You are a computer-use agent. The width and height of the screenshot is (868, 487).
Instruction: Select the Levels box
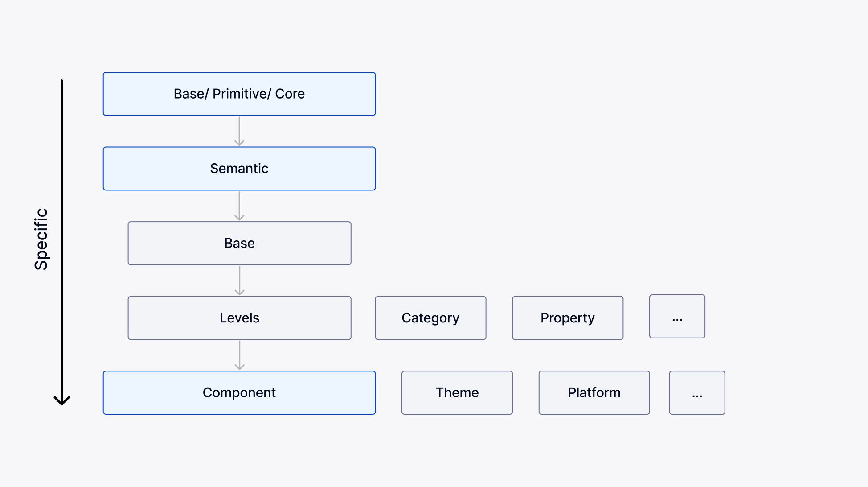click(x=239, y=318)
